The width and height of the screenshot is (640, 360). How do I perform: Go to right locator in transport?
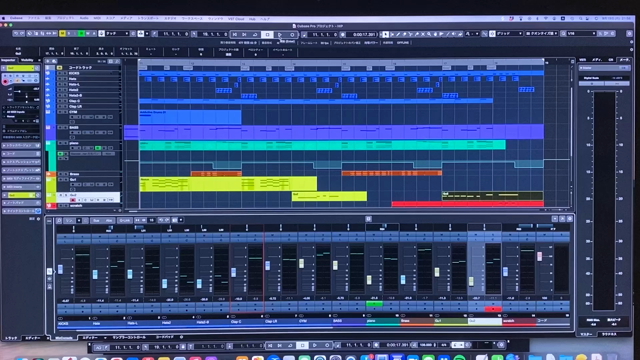tap(244, 35)
